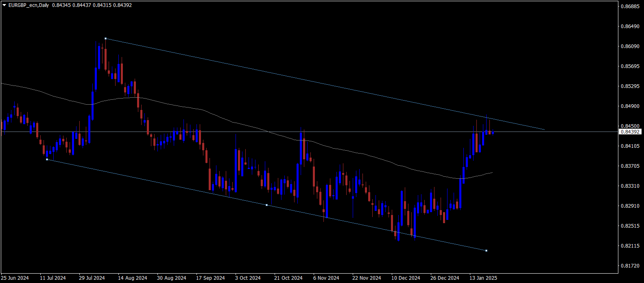Click the 0.84105 price axis label
This screenshot has height=283, width=644.
[630, 146]
